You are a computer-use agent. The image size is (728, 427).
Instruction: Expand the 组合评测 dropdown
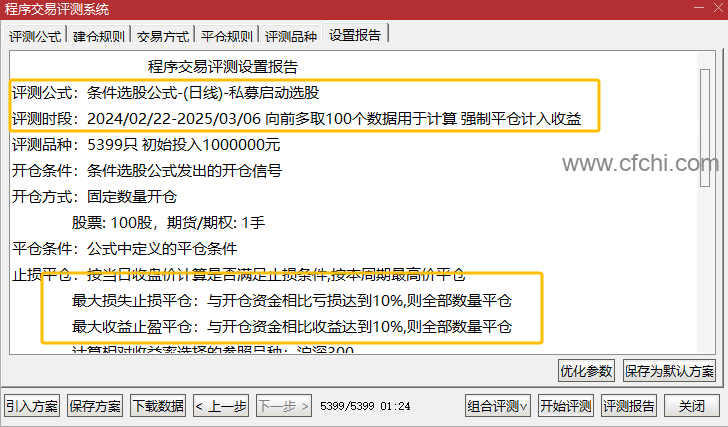pos(498,406)
